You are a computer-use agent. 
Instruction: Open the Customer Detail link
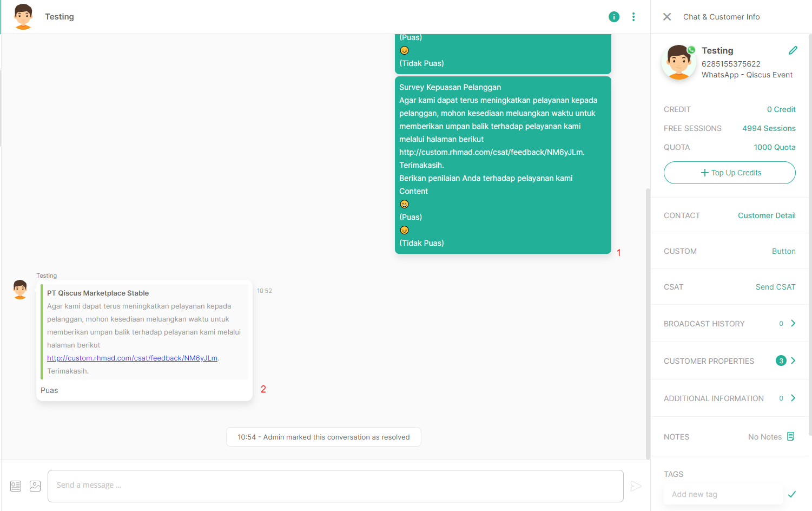click(767, 215)
